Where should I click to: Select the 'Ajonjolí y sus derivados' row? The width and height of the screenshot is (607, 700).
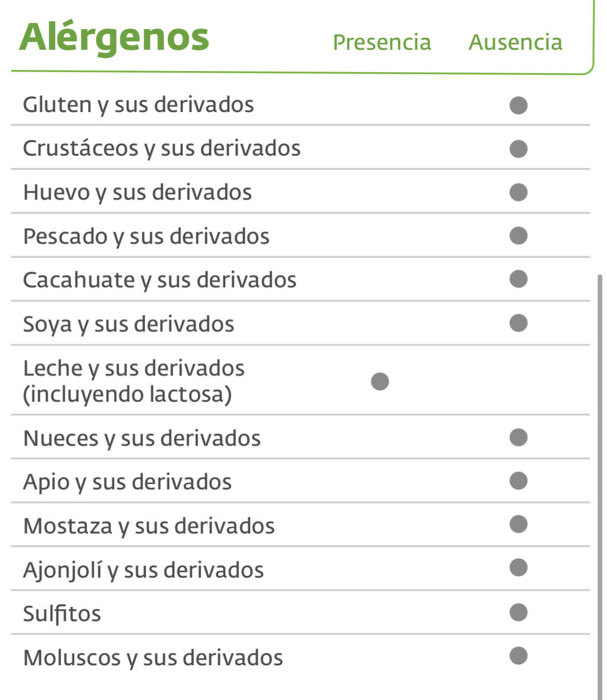pos(143,570)
